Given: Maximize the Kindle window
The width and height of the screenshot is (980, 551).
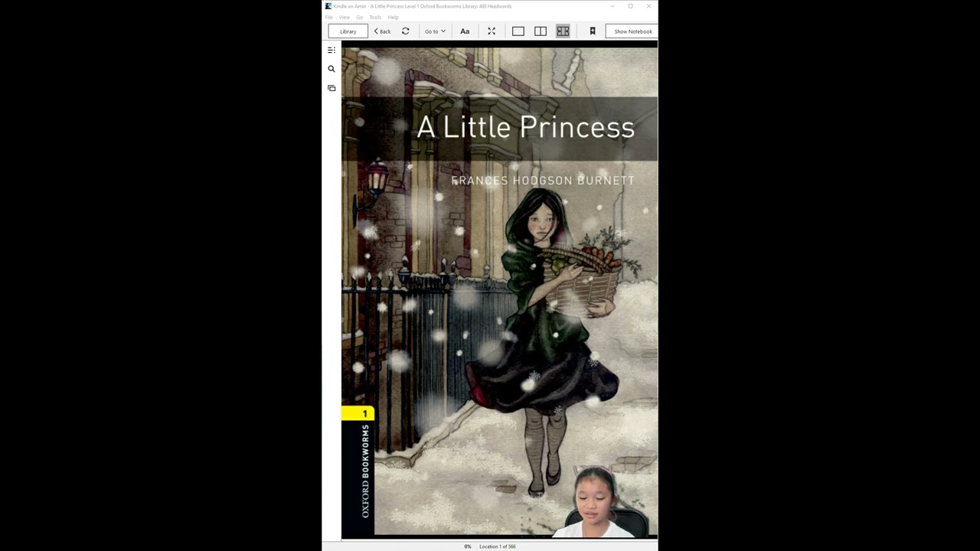Looking at the screenshot, I should click(x=630, y=6).
